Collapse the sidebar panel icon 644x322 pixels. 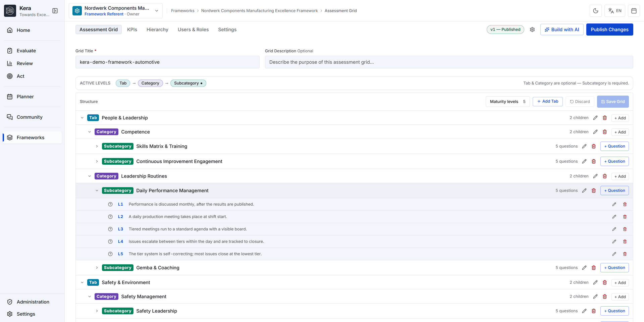pyautogui.click(x=55, y=11)
